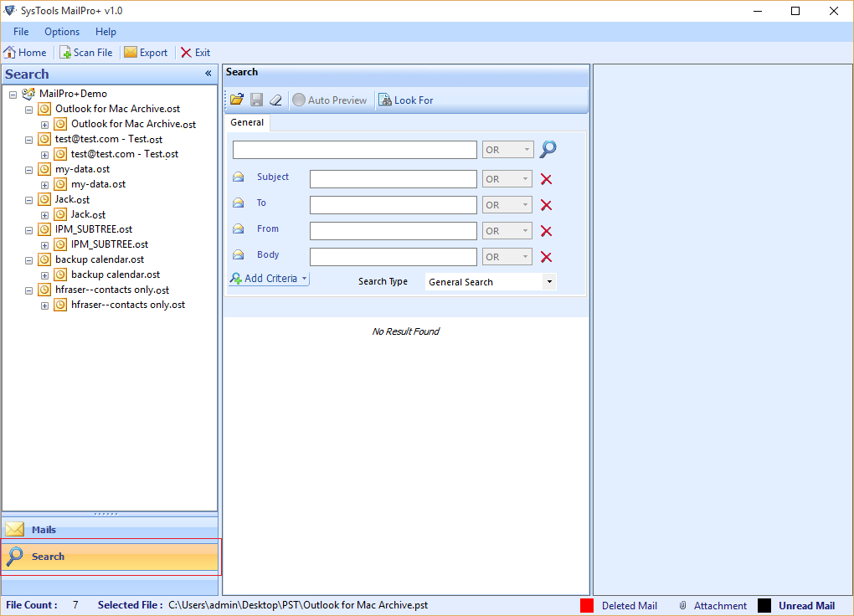Expand child test@test.com - Test.ost node

(44, 155)
